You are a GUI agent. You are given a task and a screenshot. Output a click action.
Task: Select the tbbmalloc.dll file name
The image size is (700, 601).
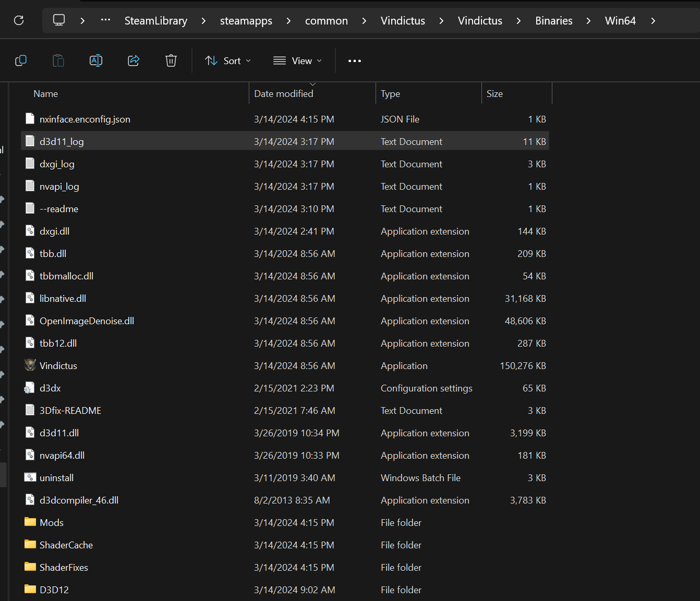(x=66, y=276)
